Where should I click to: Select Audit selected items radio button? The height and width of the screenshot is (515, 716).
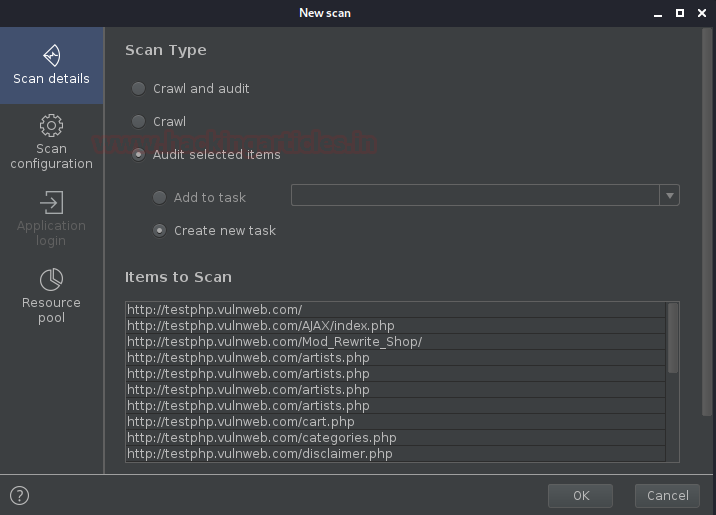138,154
